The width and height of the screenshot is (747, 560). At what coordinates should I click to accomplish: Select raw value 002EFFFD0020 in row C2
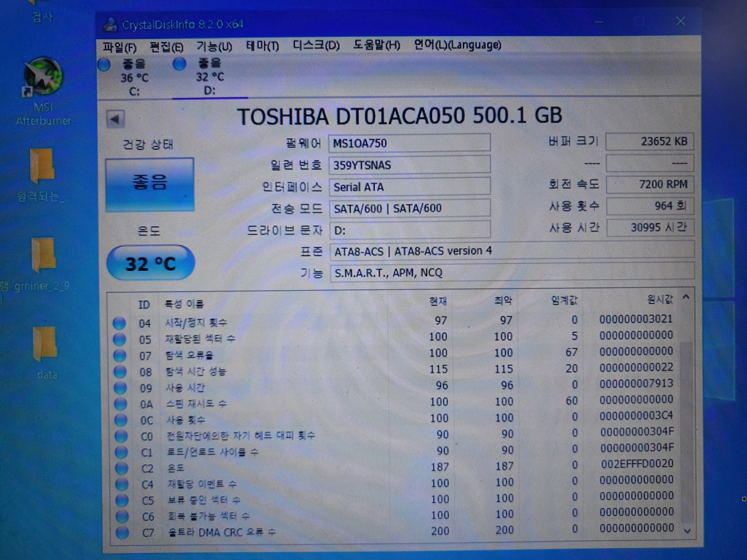pyautogui.click(x=637, y=464)
